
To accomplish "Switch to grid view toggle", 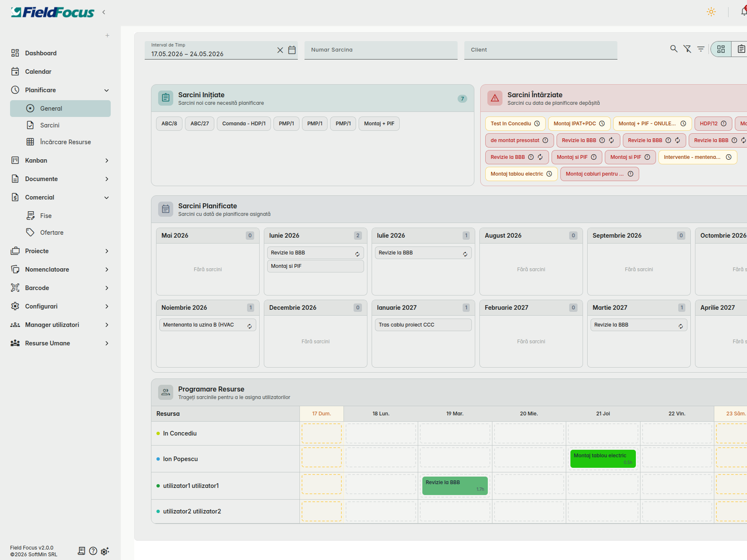I will (721, 49).
